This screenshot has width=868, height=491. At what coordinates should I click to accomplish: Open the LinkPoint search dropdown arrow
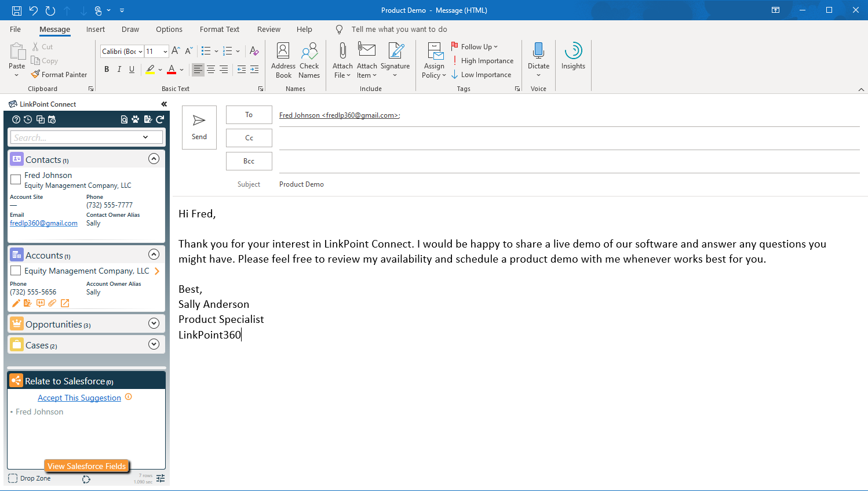145,137
